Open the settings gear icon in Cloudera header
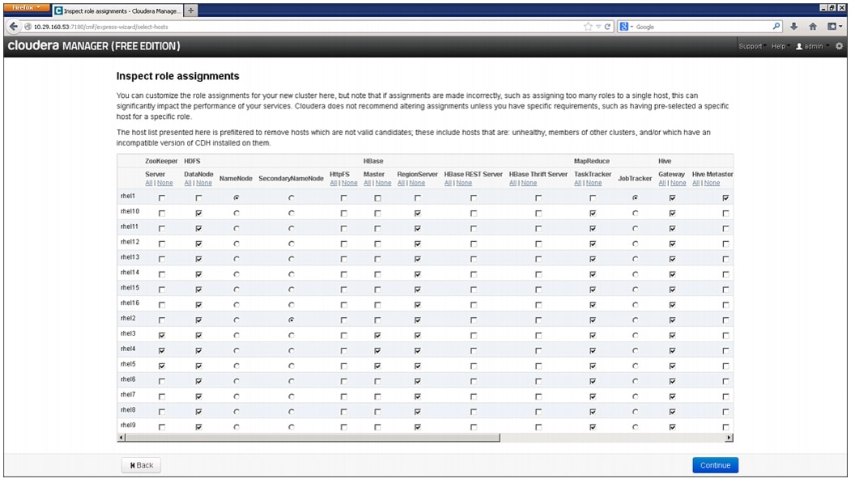This screenshot has height=504, width=851. (x=839, y=46)
